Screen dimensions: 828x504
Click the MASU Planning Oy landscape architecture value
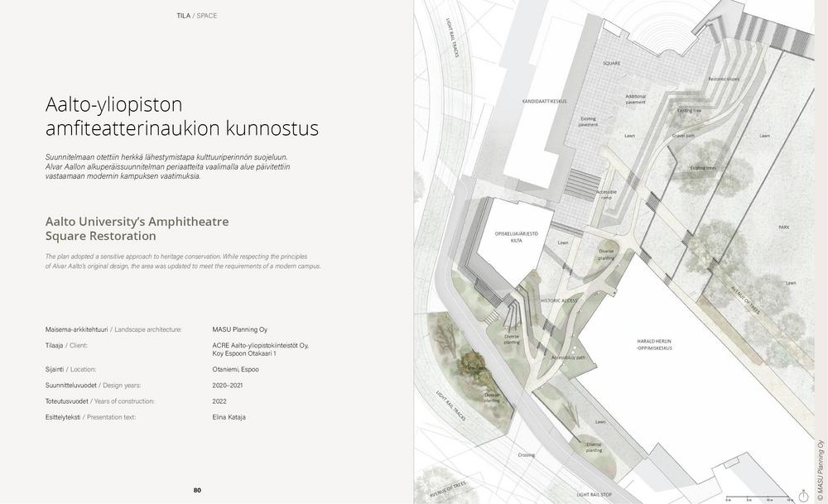(x=239, y=329)
